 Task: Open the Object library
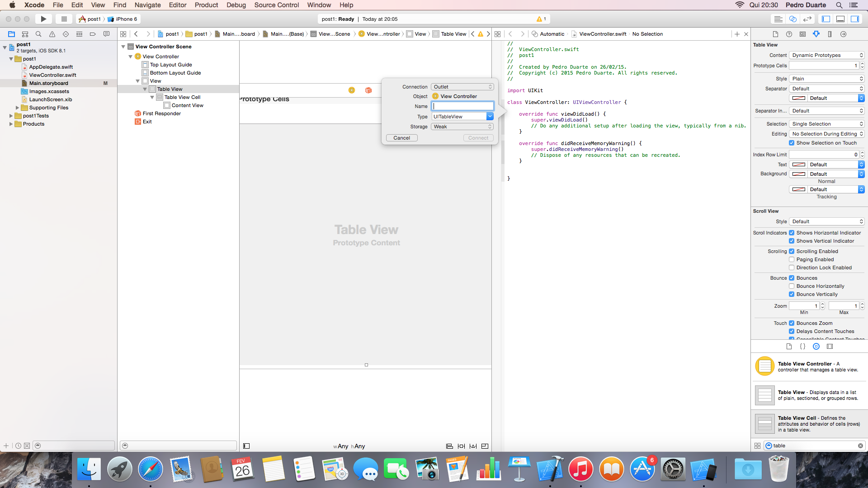pos(816,347)
